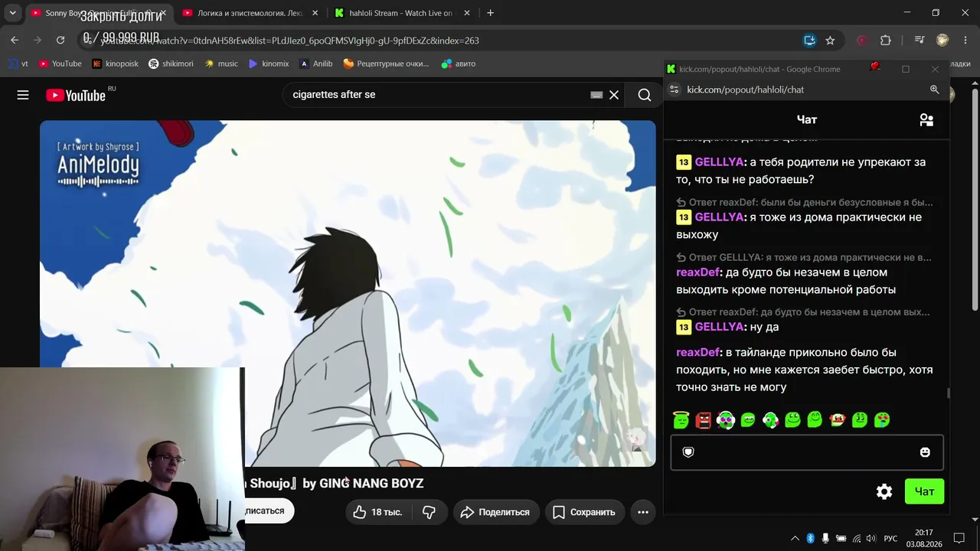980x551 pixels.
Task: Click the video player frame
Action: click(x=348, y=293)
